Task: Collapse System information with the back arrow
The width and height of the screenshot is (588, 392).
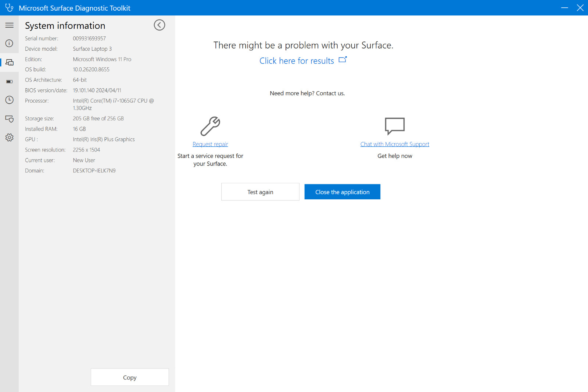Action: click(x=159, y=25)
